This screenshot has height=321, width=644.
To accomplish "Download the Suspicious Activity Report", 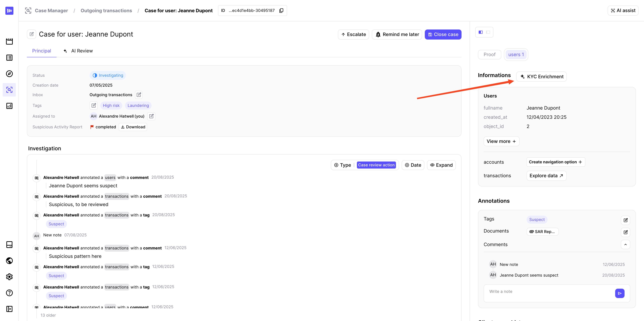I will tap(133, 127).
